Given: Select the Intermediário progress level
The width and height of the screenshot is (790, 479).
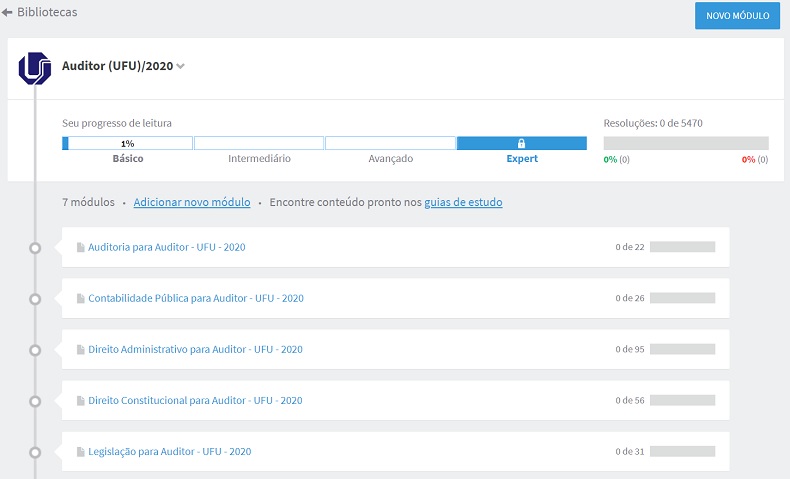Looking at the screenshot, I should tap(259, 158).
